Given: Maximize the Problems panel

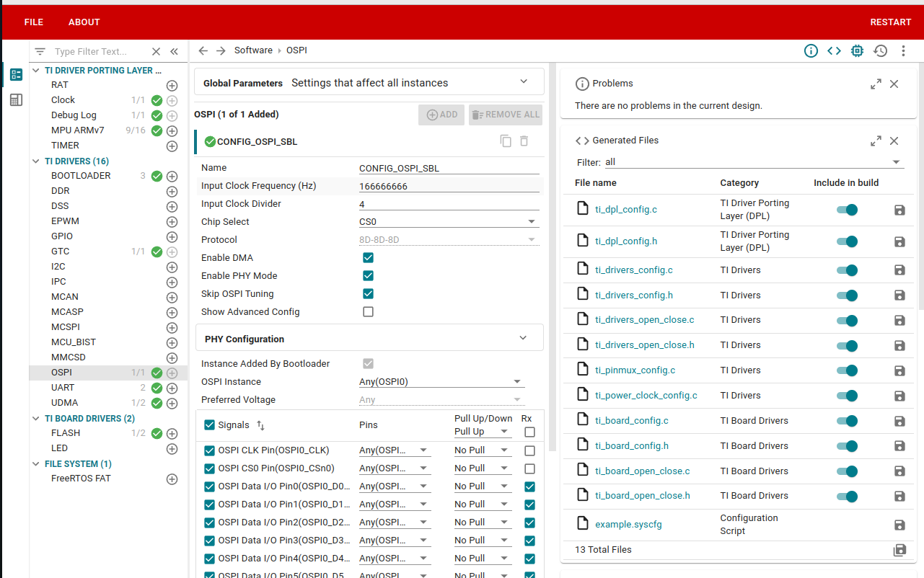Looking at the screenshot, I should (x=876, y=84).
